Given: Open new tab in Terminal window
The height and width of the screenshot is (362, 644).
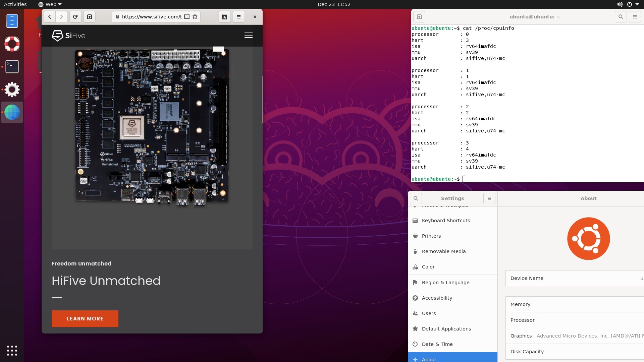Looking at the screenshot, I should coord(419,17).
